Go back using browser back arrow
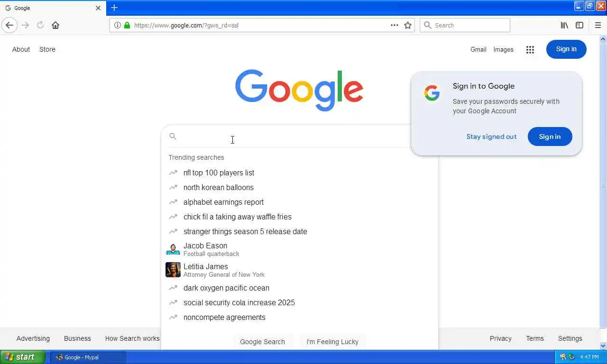The image size is (607, 364). [x=9, y=25]
